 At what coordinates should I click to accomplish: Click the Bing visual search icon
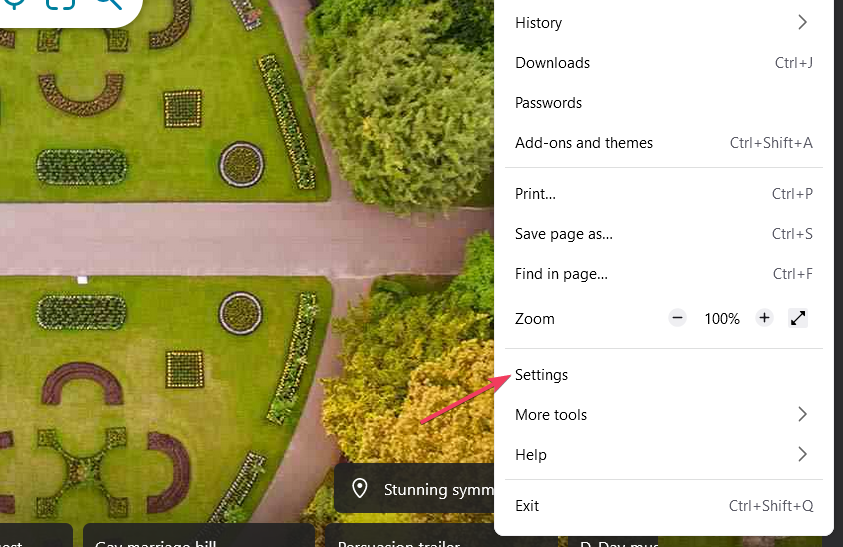coord(60,3)
